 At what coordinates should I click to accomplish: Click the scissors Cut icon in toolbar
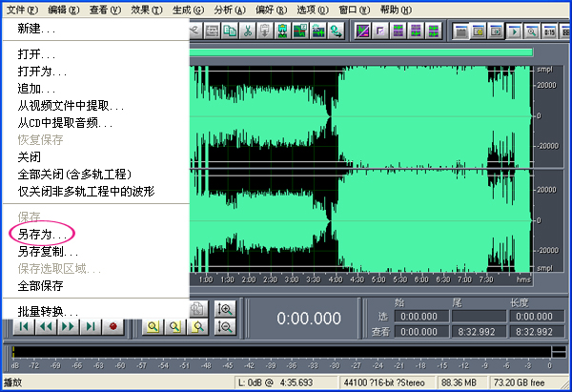click(x=248, y=31)
